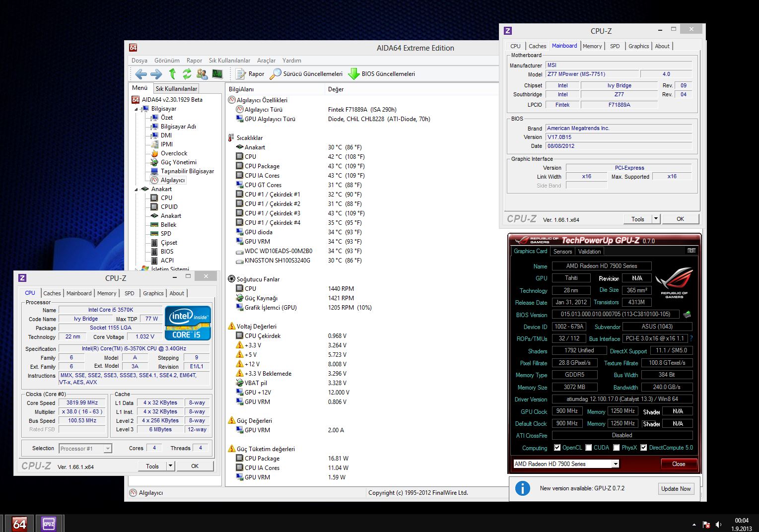Click the AIDA64 forward arrow icon
This screenshot has height=532, width=759.
(x=156, y=74)
